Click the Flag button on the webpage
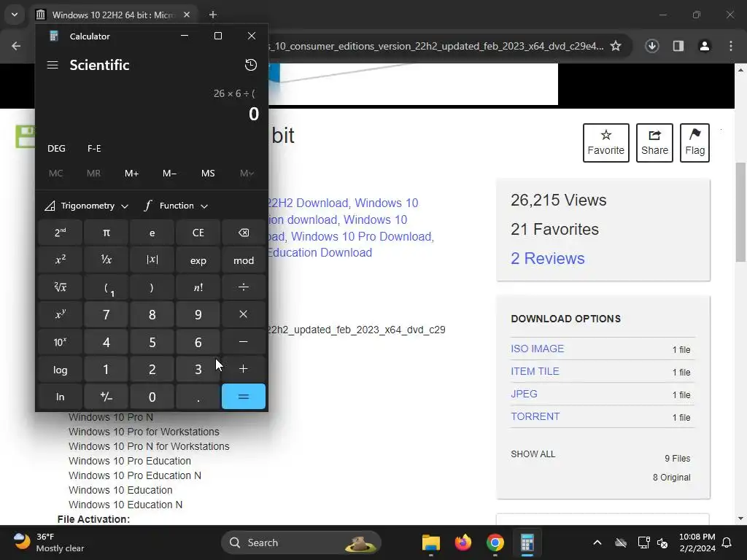Viewport: 747px width, 560px height. click(694, 143)
